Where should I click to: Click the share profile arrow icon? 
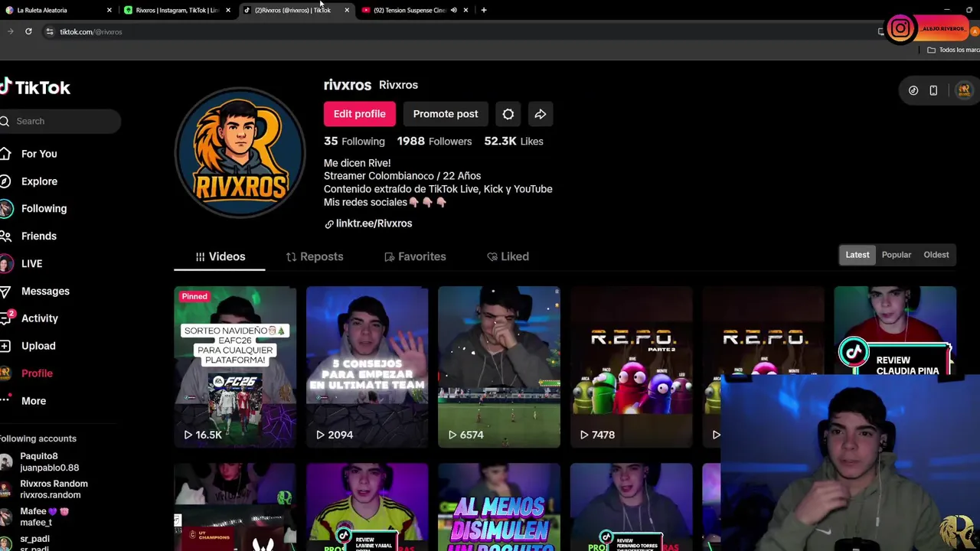pyautogui.click(x=541, y=114)
